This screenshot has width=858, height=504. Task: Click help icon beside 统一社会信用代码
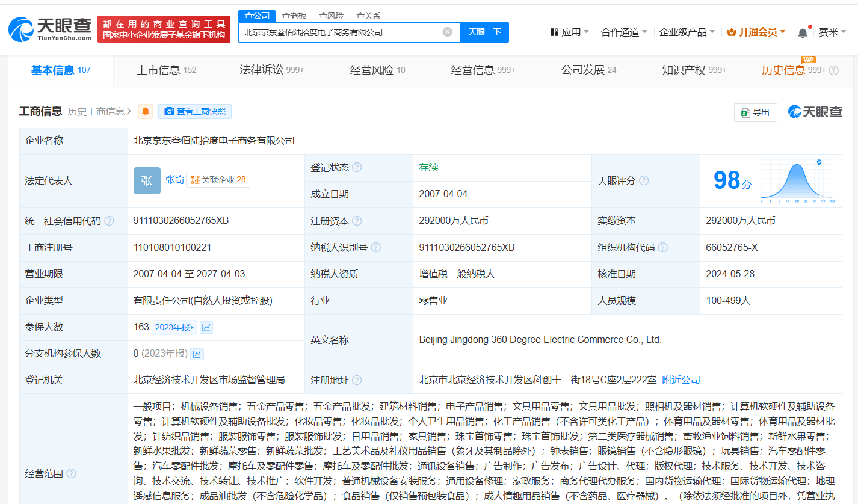[109, 221]
